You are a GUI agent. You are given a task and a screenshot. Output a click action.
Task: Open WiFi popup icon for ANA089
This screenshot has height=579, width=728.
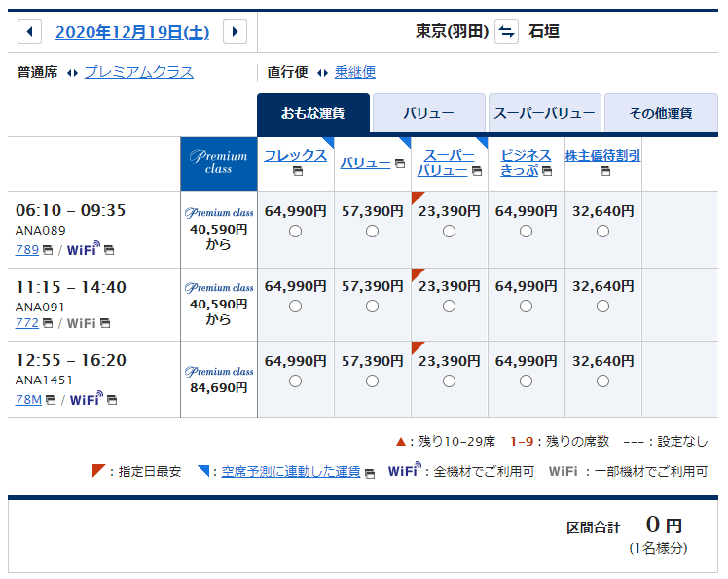click(x=109, y=250)
